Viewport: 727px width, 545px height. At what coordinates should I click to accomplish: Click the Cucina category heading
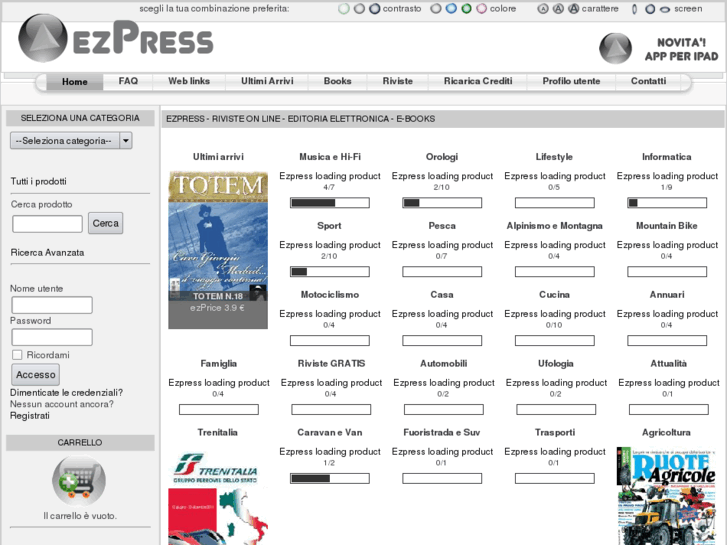click(555, 295)
